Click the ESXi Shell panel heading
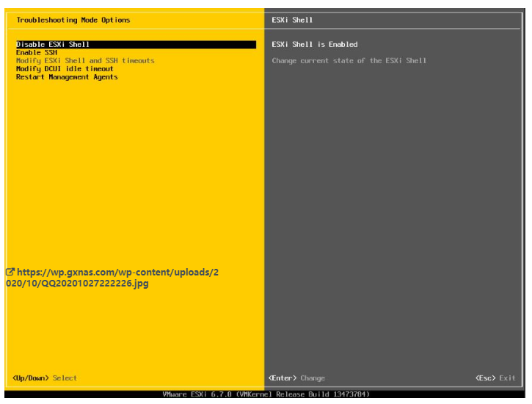 pyautogui.click(x=292, y=20)
